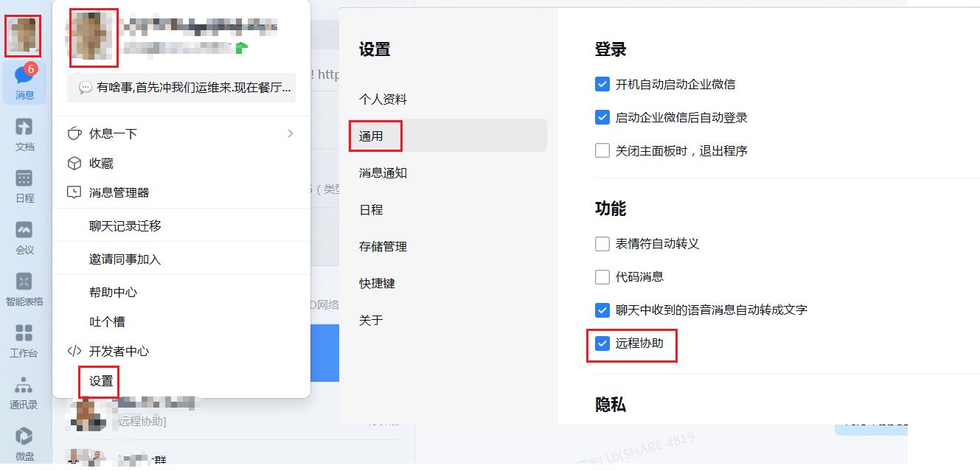This screenshot has width=980, height=471.
Task: Expand the 休息一下 submenu arrow
Action: pyautogui.click(x=290, y=133)
